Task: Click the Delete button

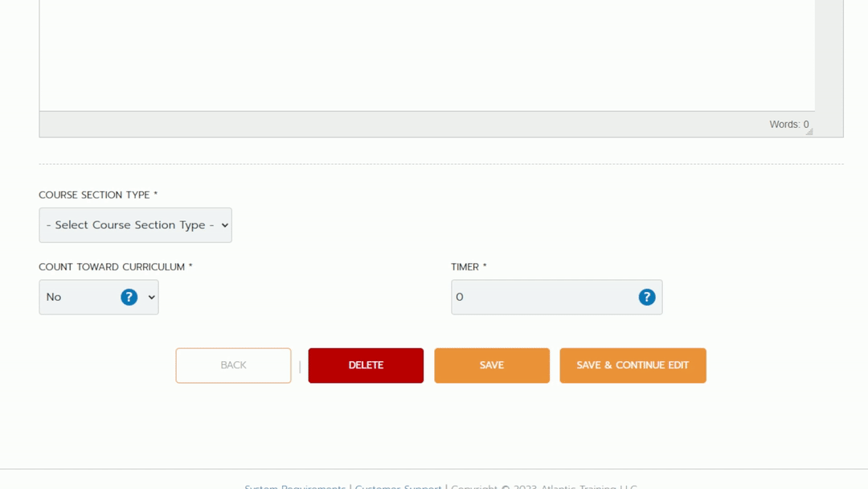Action: point(366,365)
